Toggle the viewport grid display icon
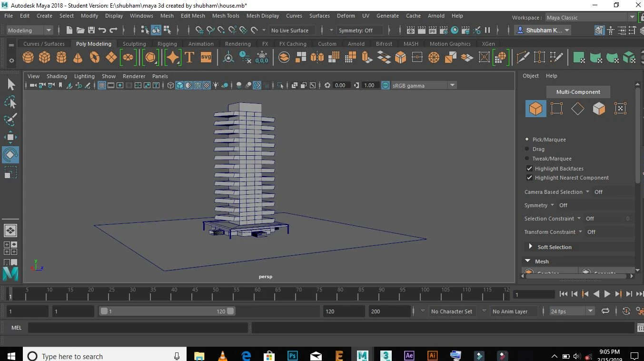 pyautogui.click(x=101, y=85)
